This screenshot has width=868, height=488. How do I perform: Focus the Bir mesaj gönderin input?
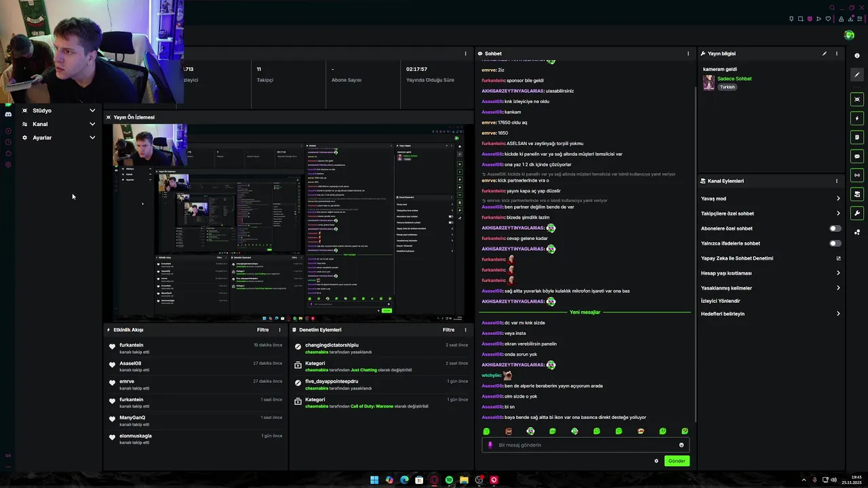585,445
